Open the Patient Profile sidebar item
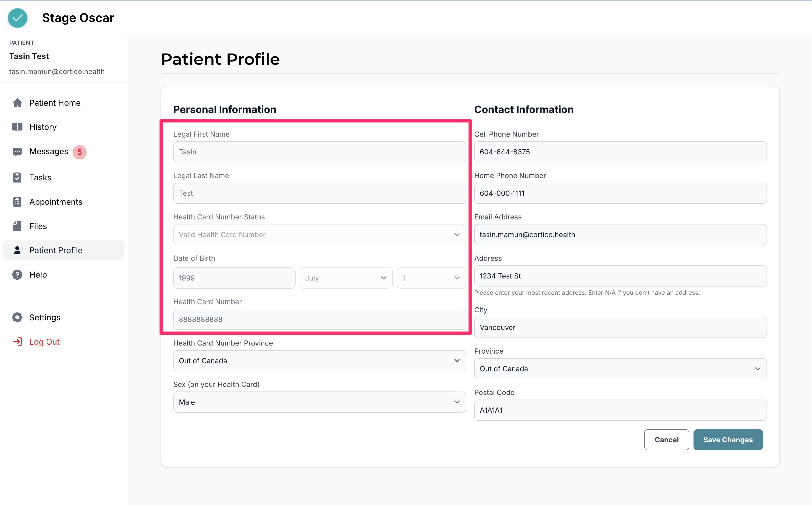The height and width of the screenshot is (505, 812). 56,250
